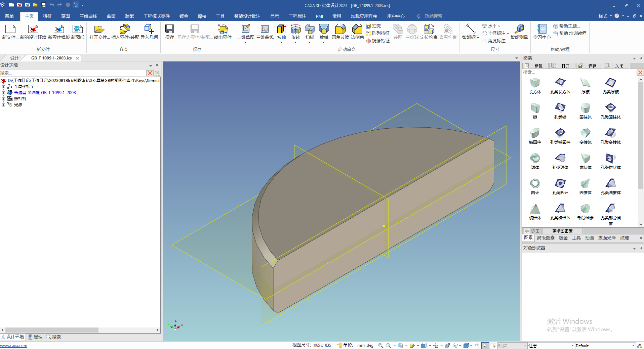Select the 放样 loft tool
The width and height of the screenshot is (644, 349).
(x=324, y=32)
